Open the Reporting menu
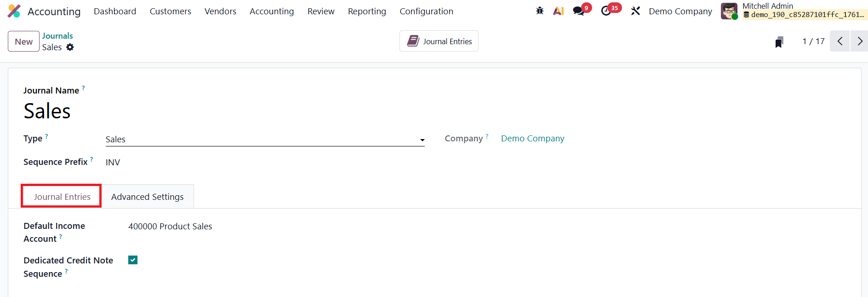This screenshot has height=297, width=868. (x=367, y=11)
